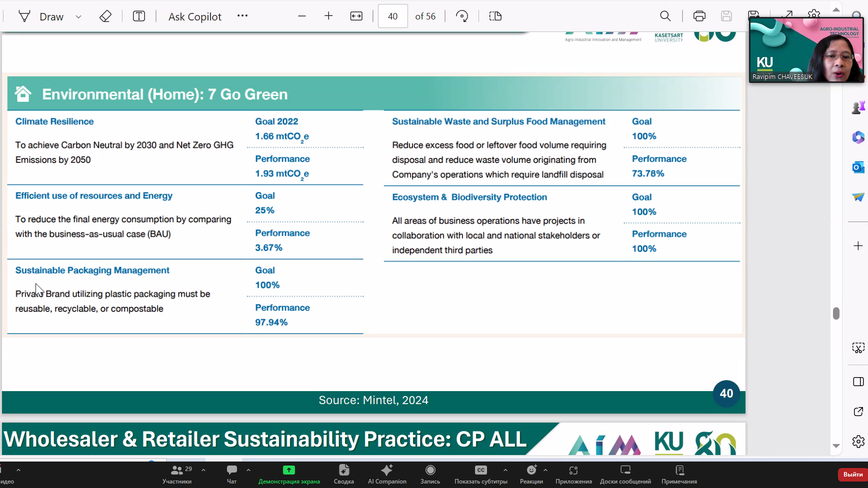Rotate the PDF page
The width and height of the screenshot is (868, 488).
tap(462, 16)
